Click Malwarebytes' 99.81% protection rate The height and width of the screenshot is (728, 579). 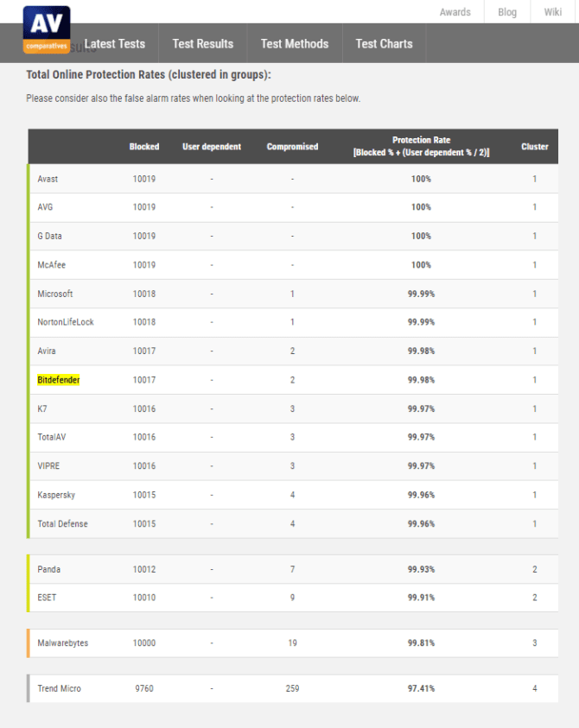point(421,643)
